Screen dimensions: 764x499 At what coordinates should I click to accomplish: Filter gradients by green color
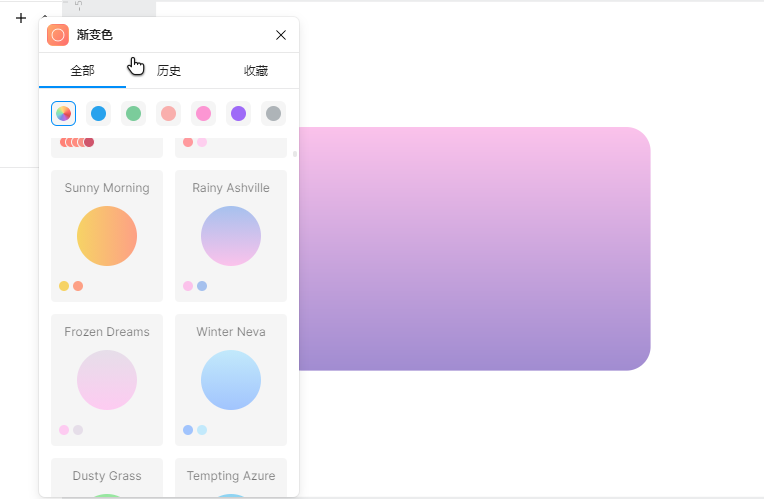click(x=134, y=114)
